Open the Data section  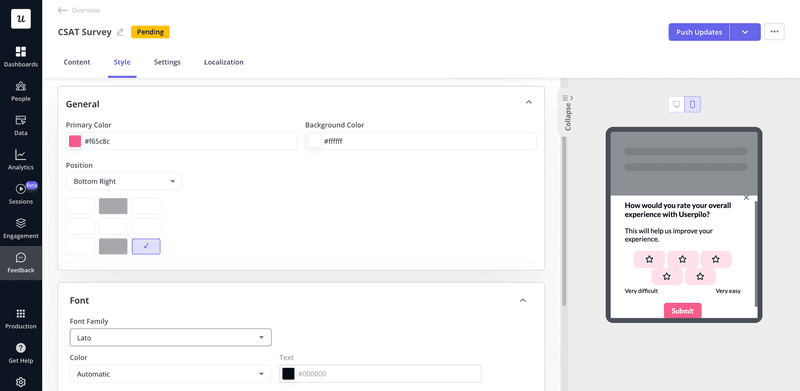21,126
